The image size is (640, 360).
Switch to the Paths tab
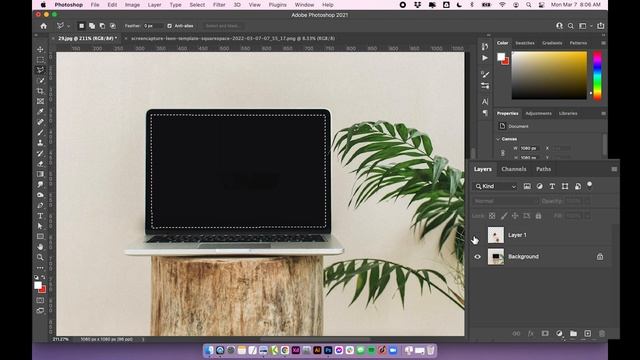(543, 169)
